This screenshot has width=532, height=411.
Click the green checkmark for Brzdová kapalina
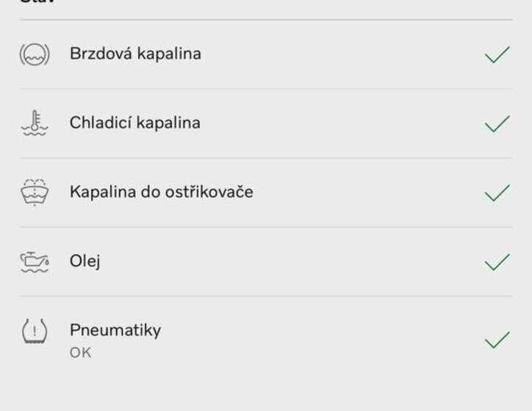pyautogui.click(x=497, y=54)
